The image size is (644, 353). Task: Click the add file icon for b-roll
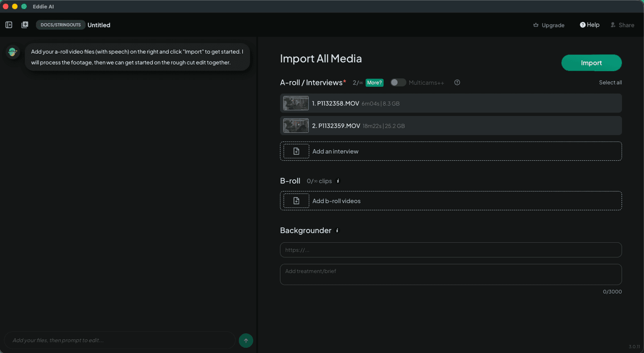296,201
